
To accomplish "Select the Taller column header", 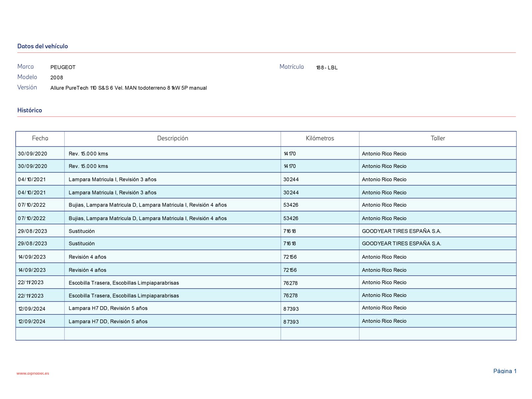I will (438, 138).
